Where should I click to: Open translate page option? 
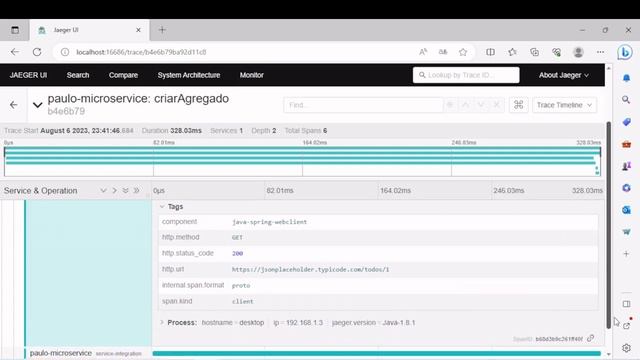443,52
